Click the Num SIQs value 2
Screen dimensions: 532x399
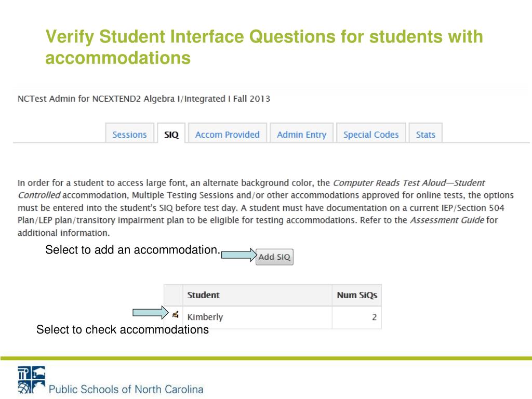[374, 317]
